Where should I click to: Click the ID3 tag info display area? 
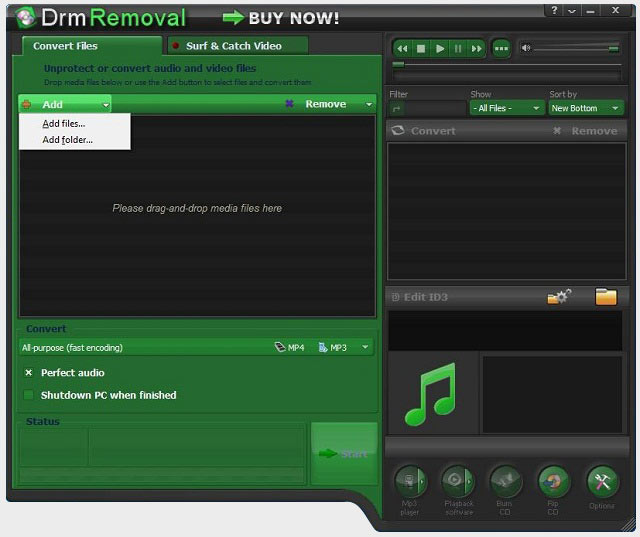point(505,330)
